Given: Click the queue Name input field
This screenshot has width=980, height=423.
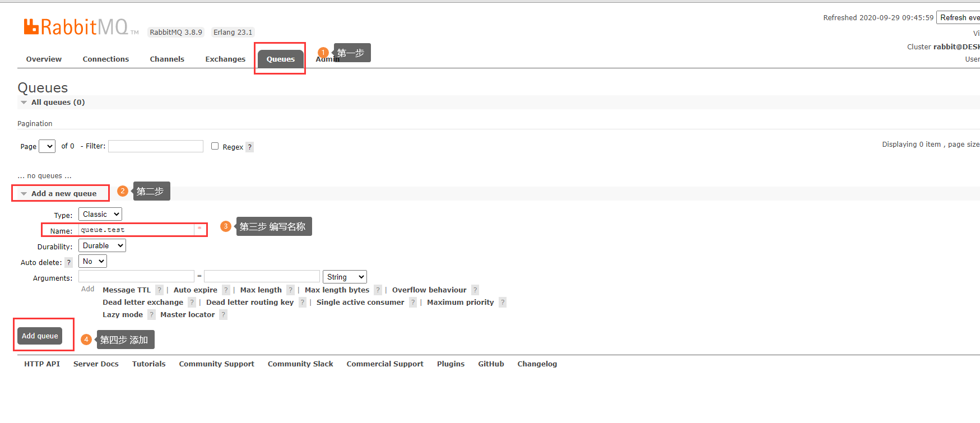Looking at the screenshot, I should (x=136, y=230).
